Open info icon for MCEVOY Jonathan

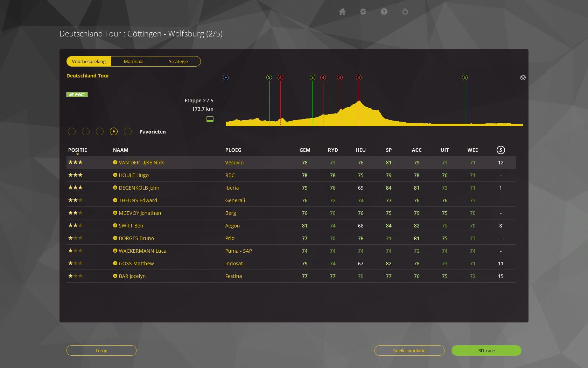115,213
